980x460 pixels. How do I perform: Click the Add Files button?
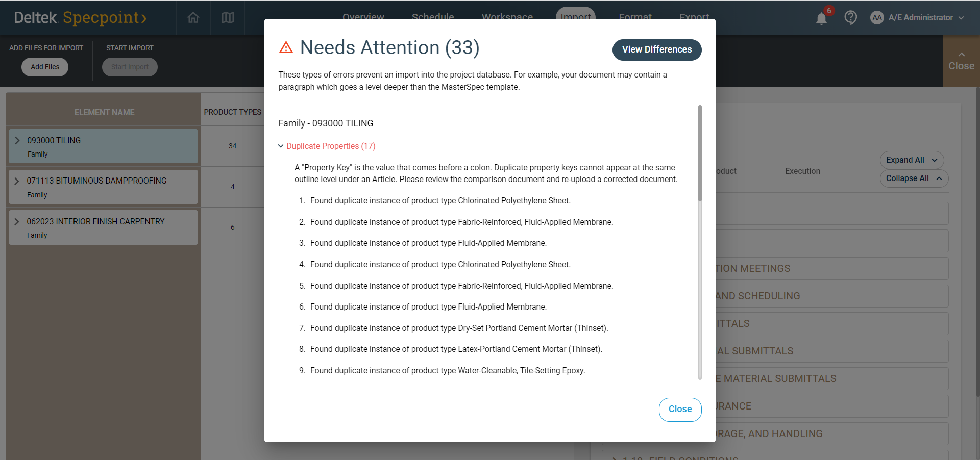45,67
